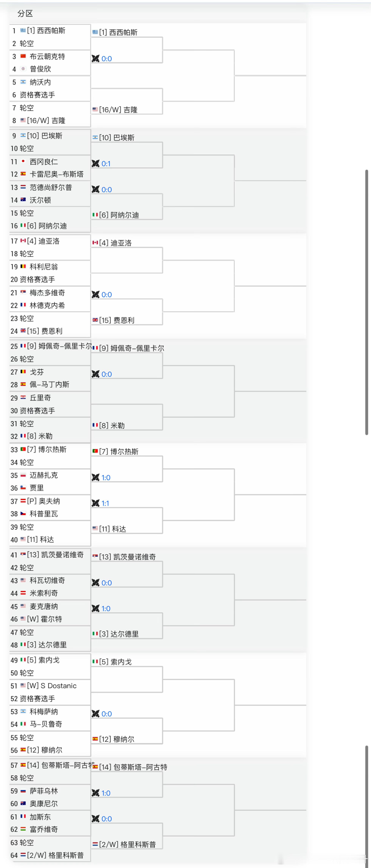Image resolution: width=371 pixels, height=868 pixels.
Task: Click rackets icon for 科瓦切维奇 vs 米索利奇
Action: (x=96, y=583)
